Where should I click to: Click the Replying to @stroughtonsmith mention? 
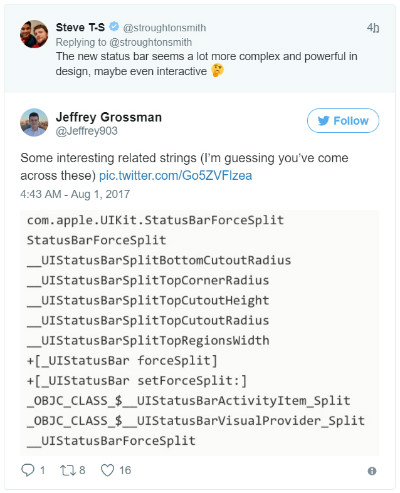point(150,42)
